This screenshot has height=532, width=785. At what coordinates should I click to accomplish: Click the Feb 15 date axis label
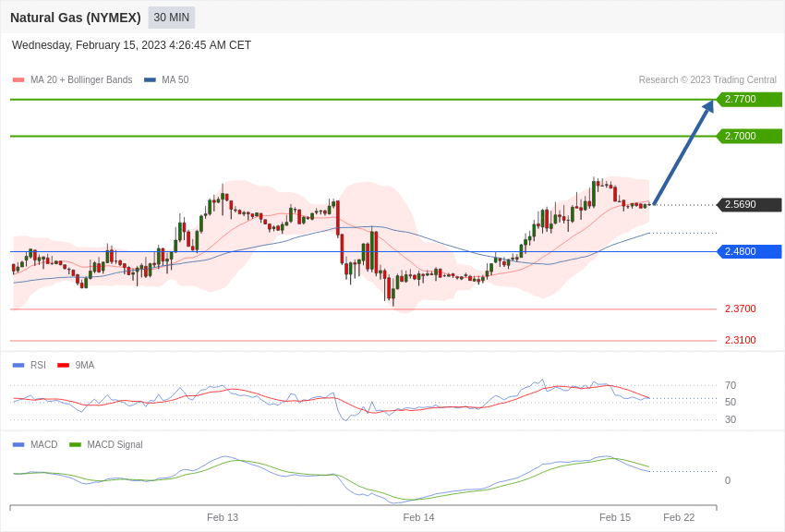tap(615, 517)
